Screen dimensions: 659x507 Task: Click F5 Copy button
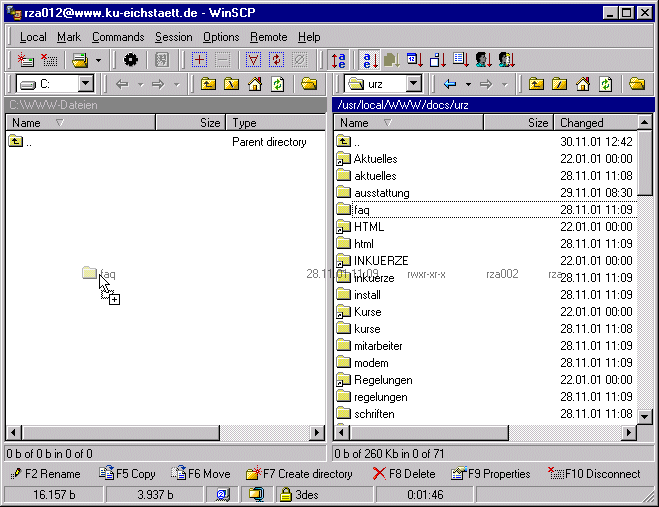tap(127, 474)
